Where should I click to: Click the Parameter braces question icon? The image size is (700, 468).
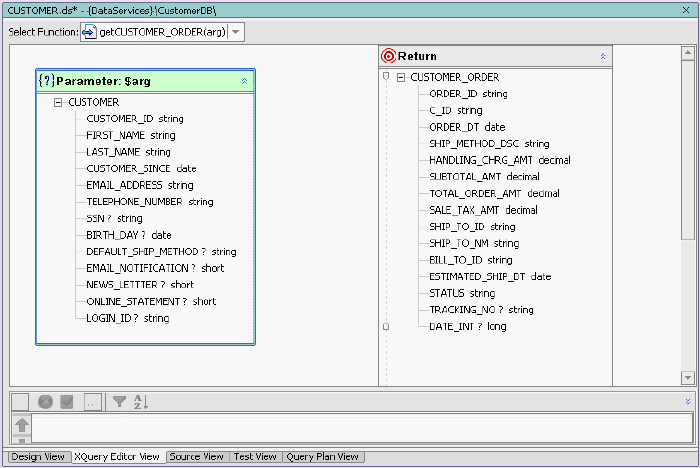point(46,81)
